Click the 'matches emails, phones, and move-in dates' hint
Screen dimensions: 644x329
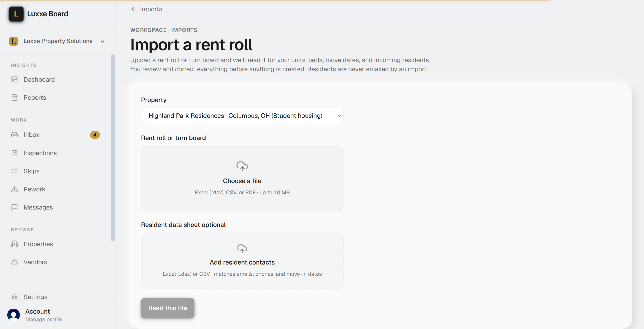tap(268, 274)
